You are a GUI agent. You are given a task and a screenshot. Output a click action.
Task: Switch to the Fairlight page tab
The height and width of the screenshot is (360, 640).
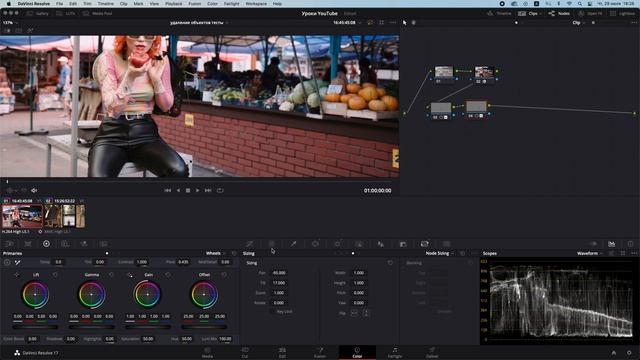395,353
